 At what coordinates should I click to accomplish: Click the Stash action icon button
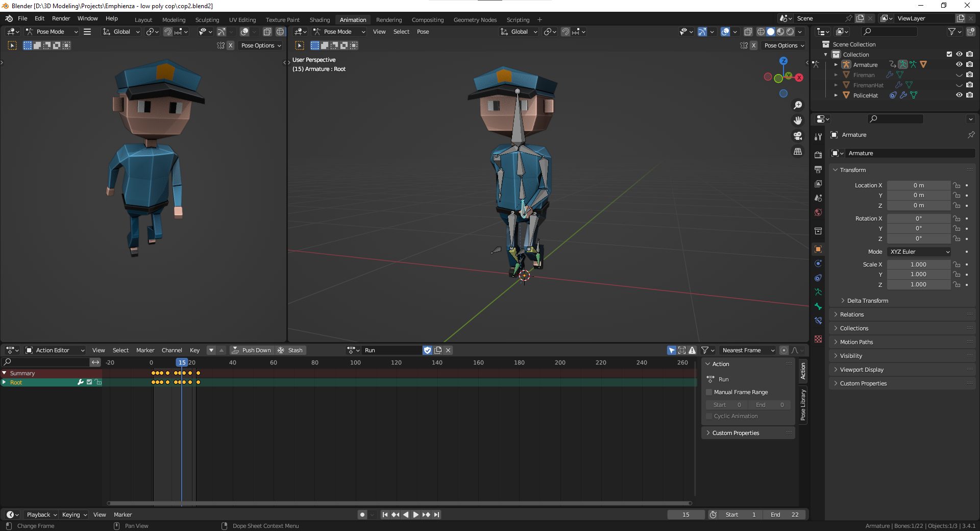point(290,350)
